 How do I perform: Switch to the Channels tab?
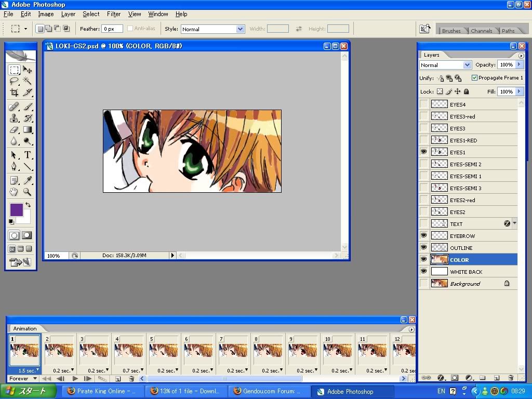481,31
